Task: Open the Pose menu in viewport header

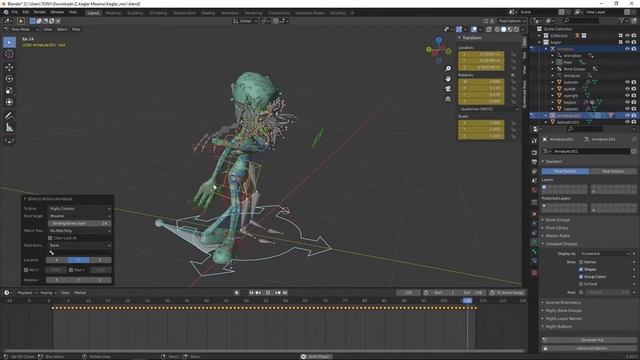Action: pos(76,29)
